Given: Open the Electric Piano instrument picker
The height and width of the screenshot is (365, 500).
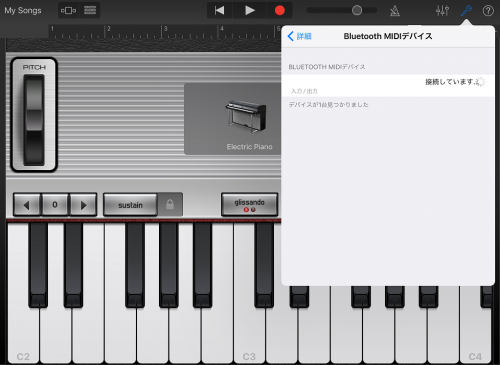Looking at the screenshot, I should point(233,119).
